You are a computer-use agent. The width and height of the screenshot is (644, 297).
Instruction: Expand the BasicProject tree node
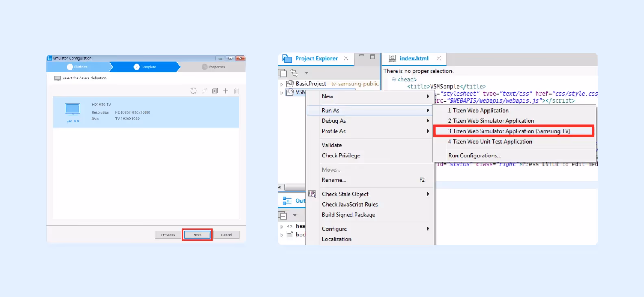click(281, 84)
